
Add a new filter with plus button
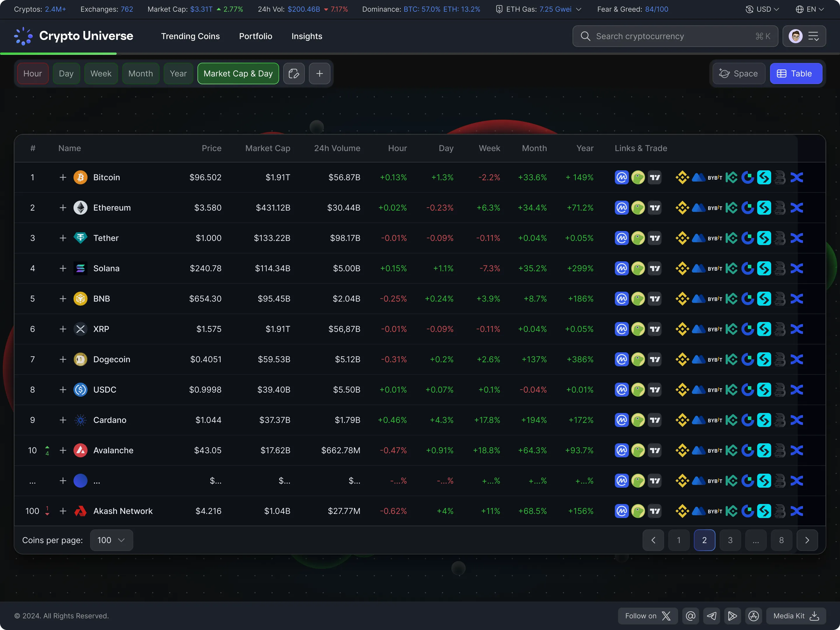[319, 74]
